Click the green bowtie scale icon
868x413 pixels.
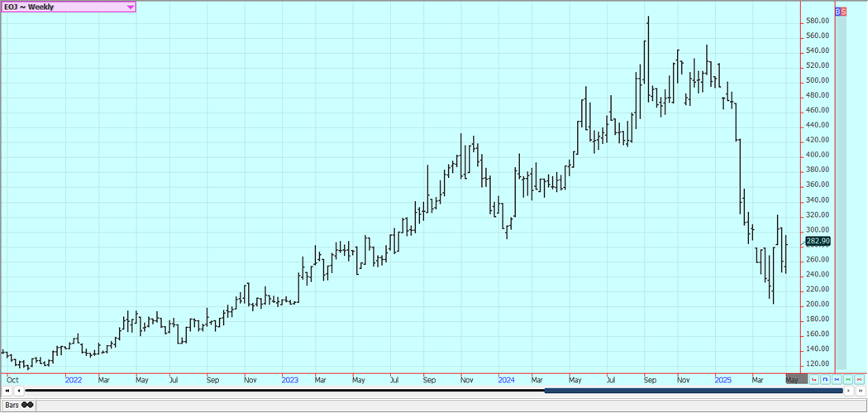[848, 379]
